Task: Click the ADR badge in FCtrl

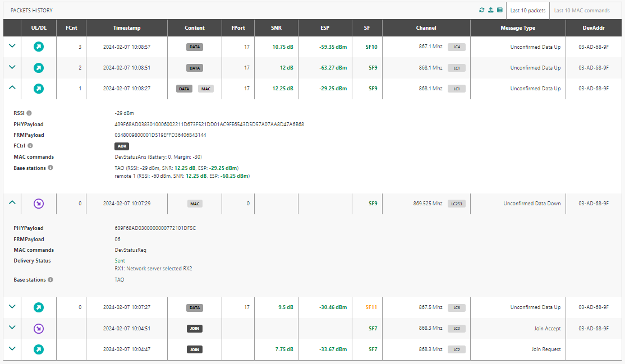Action: pos(122,146)
